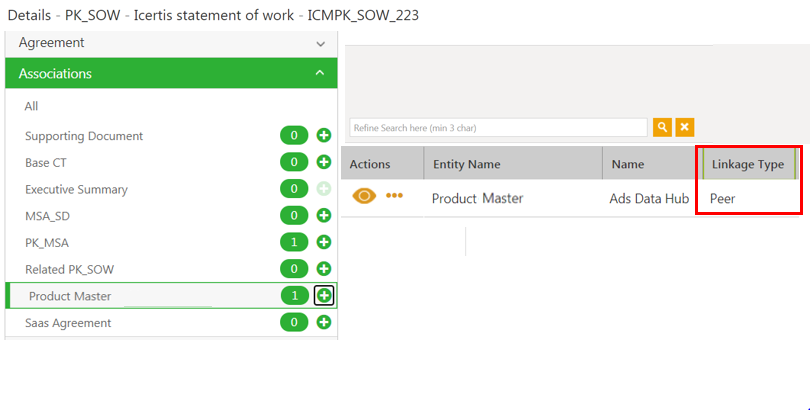This screenshot has width=810, height=410.
Task: Add an MSA_SD association
Action: tap(324, 215)
